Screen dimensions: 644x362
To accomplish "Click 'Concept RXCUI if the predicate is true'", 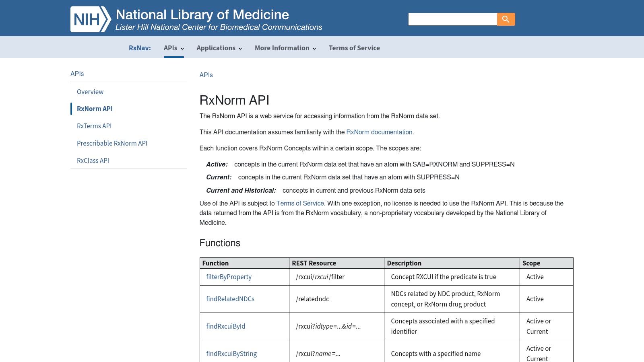I will (444, 277).
